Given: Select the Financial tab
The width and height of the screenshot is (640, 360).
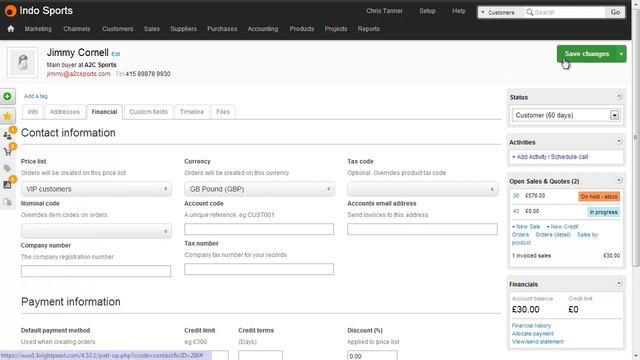Looking at the screenshot, I should point(104,112).
